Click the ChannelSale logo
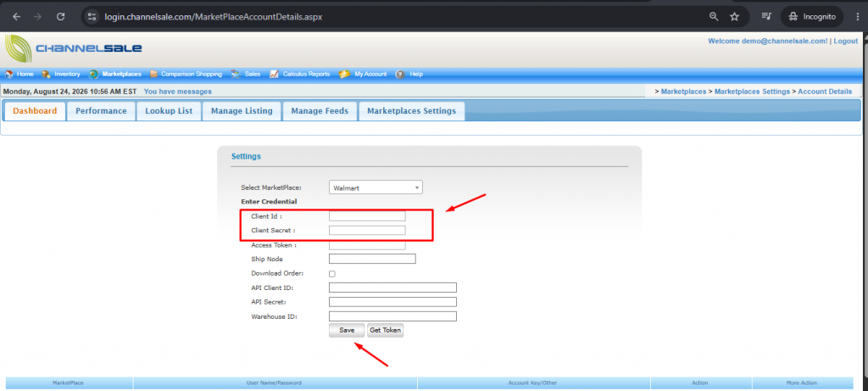This screenshot has height=391, width=868. tap(74, 48)
